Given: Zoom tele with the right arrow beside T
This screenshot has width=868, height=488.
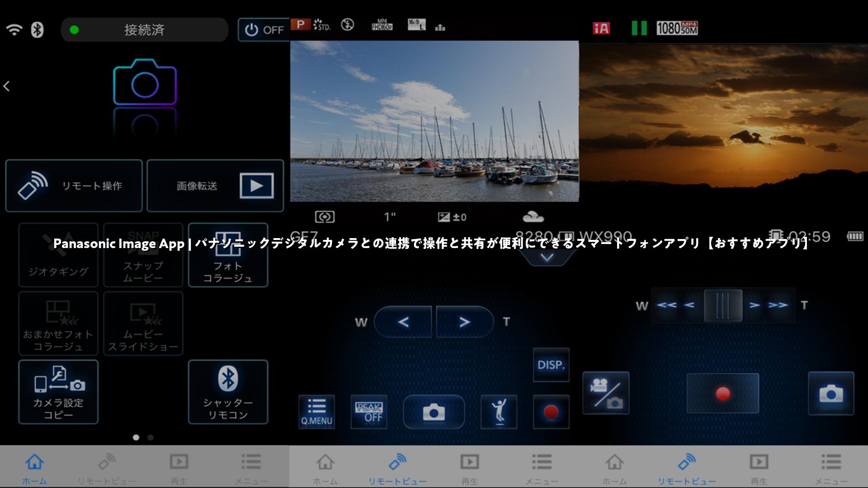Looking at the screenshot, I should (x=465, y=322).
